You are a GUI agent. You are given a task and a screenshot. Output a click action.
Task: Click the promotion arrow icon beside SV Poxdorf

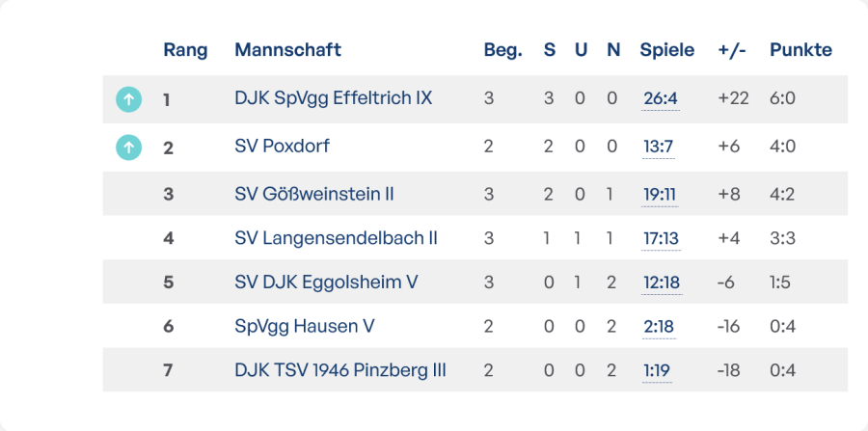coord(128,147)
